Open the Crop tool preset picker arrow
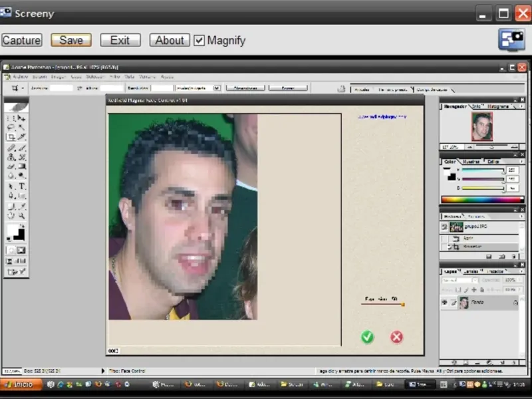Viewport: 532px width, 399px height. [23, 88]
